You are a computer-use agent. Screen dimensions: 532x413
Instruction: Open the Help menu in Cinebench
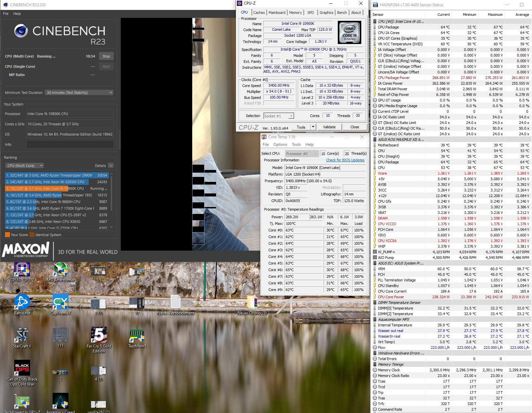tap(17, 14)
